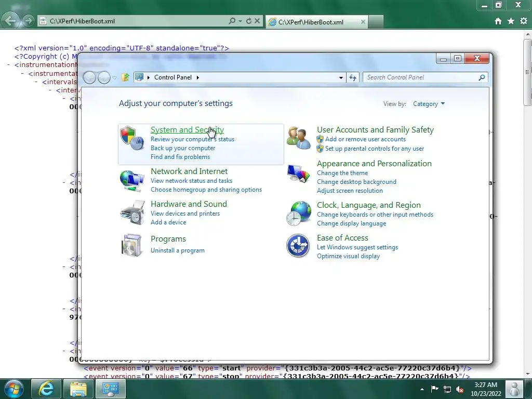Image resolution: width=532 pixels, height=399 pixels.
Task: Close the HiberBoot.xml tab
Action: click(363, 22)
